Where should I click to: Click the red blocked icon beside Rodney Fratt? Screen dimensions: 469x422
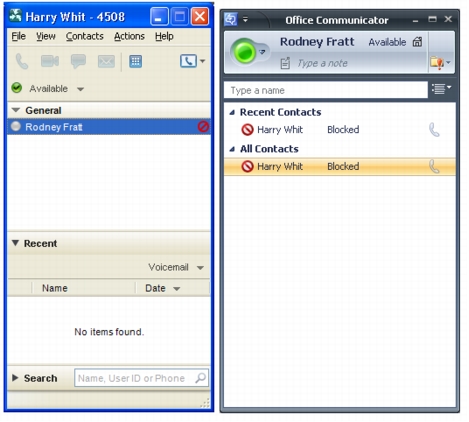203,127
